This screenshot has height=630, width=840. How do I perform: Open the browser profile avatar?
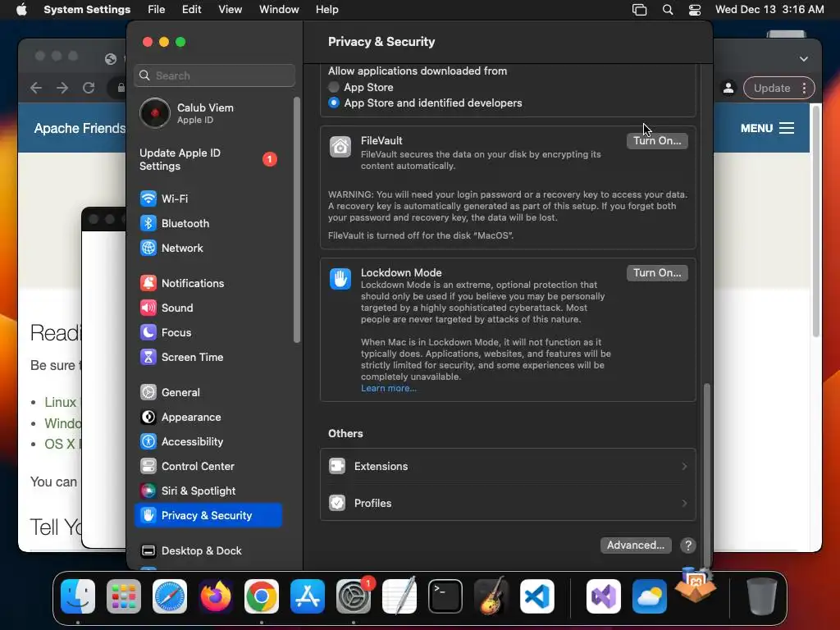(728, 88)
